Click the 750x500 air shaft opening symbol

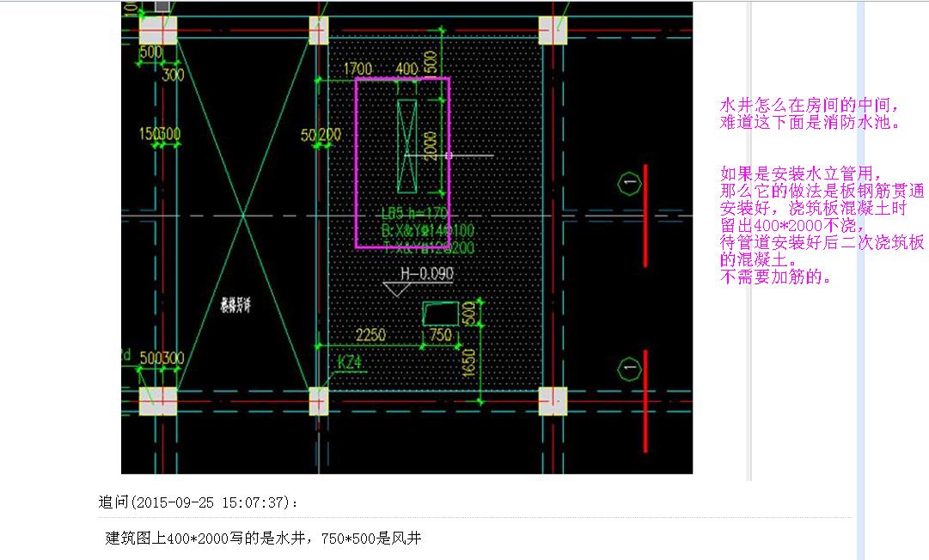441,313
